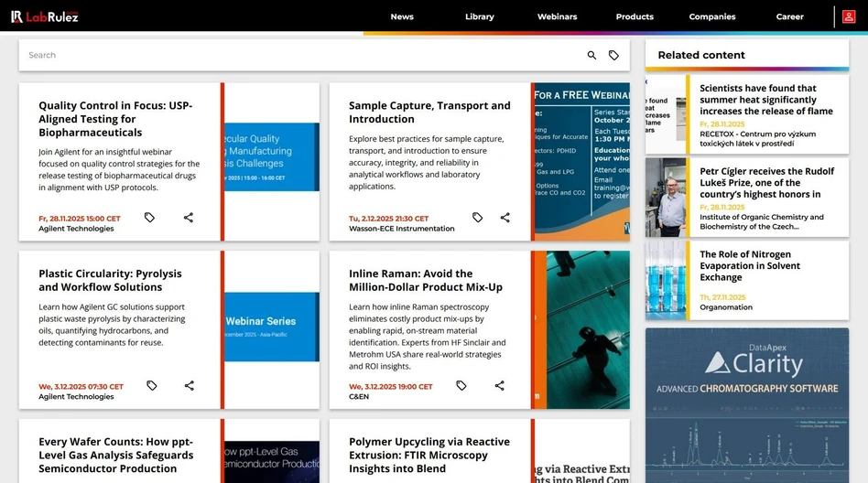Click tag icon on Plastic Circularity card

(152, 386)
